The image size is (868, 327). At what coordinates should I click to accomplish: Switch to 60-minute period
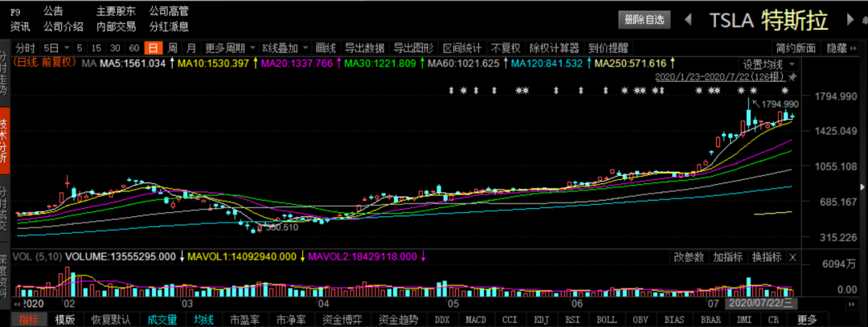[134, 48]
